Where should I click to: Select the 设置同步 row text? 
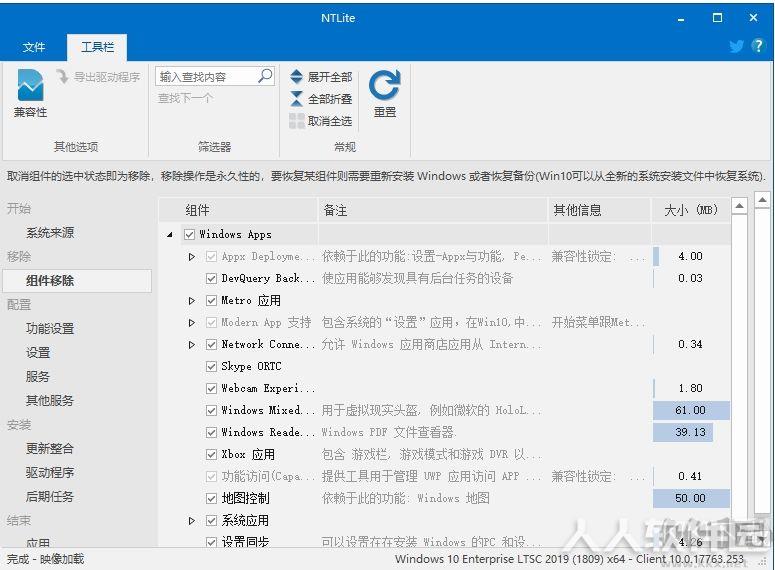(245, 542)
